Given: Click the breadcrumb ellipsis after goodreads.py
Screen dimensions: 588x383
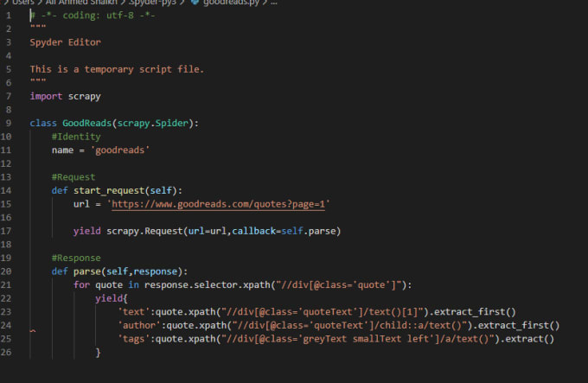Looking at the screenshot, I should (274, 3).
